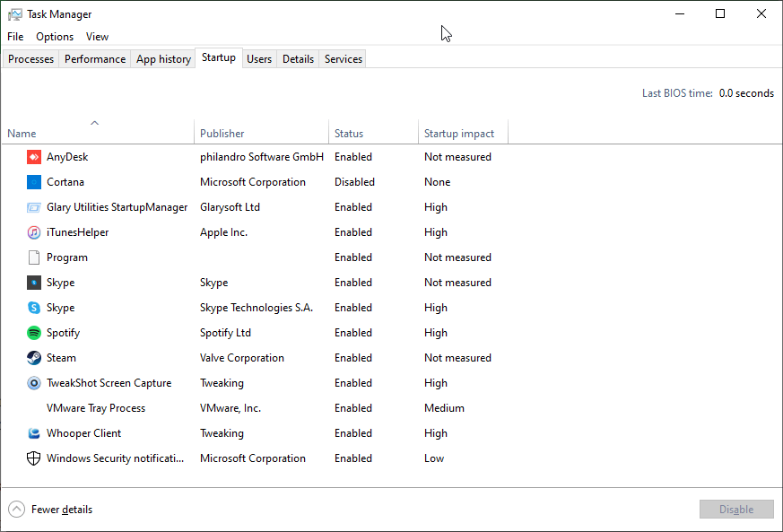Click publisher VMware, Inc.

click(231, 408)
